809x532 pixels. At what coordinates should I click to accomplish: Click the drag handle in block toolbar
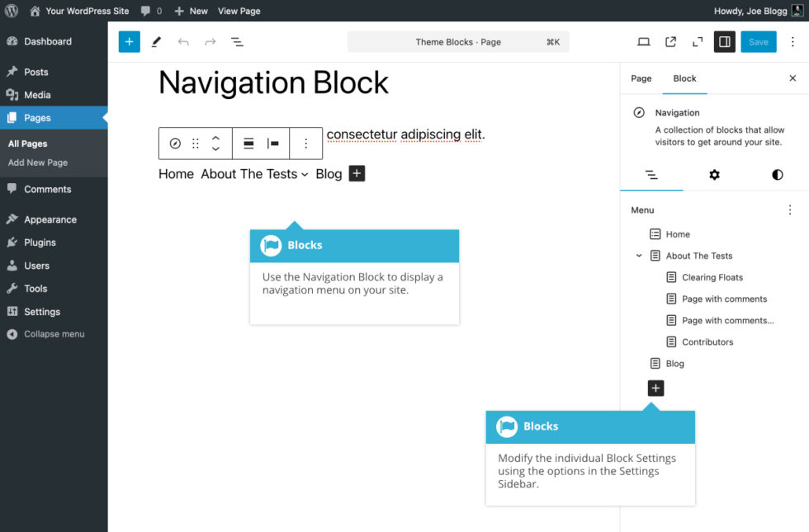pyautogui.click(x=196, y=144)
